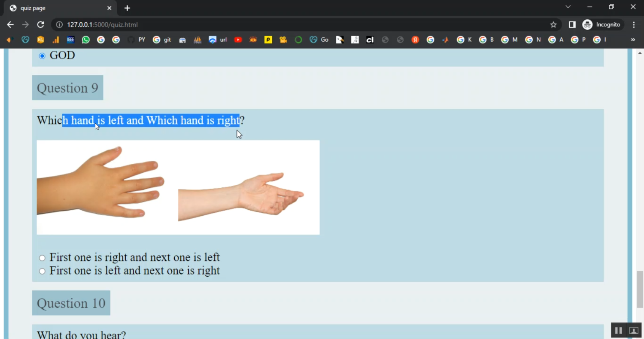Open the yellow P bookmark

tap(268, 40)
